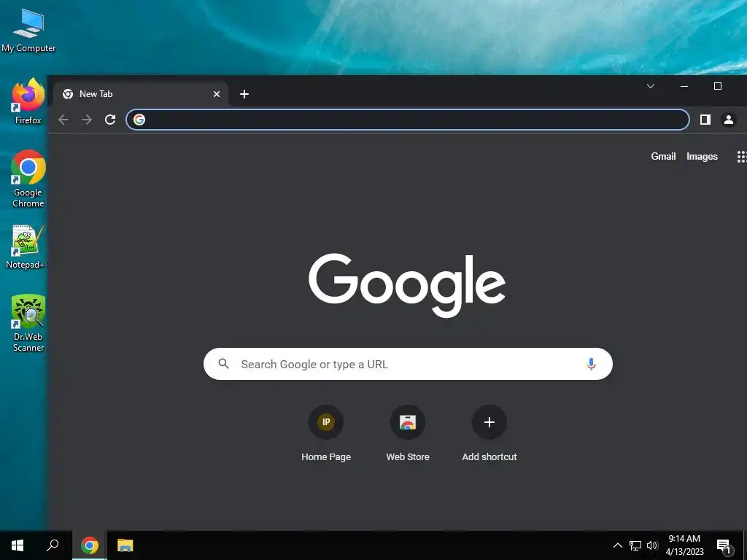Image resolution: width=747 pixels, height=560 pixels.
Task: Open the Web Store shortcut tile
Action: 408,422
